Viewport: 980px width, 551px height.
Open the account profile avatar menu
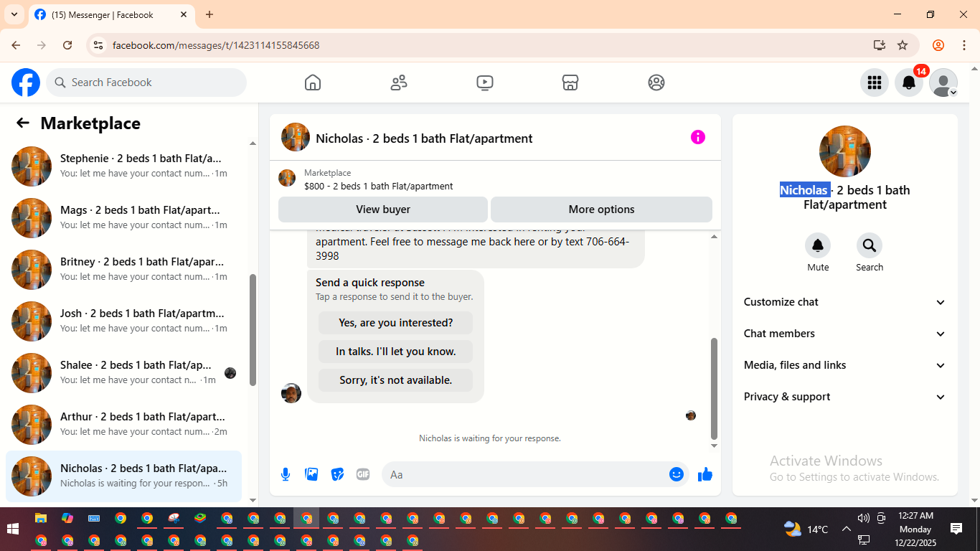943,83
